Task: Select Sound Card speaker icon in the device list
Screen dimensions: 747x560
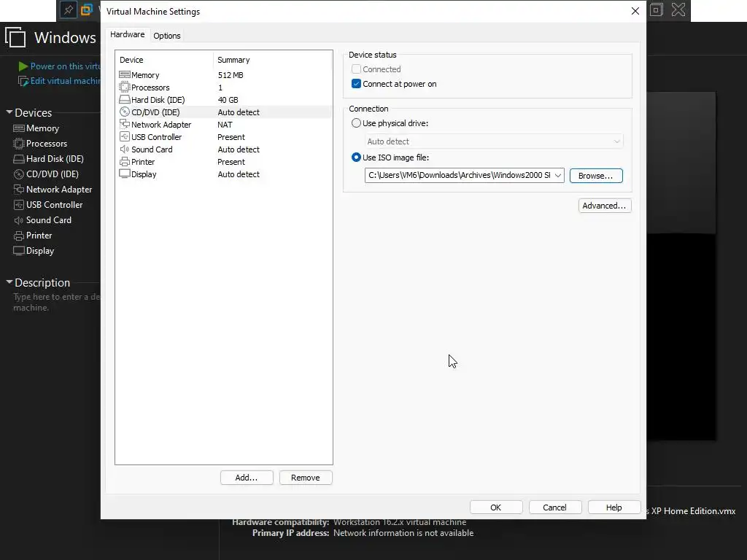Action: [x=124, y=149]
